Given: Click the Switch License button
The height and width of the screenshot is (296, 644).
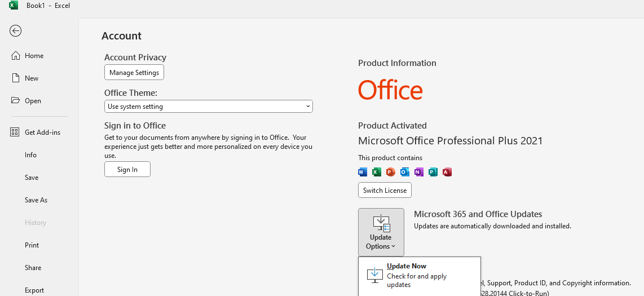Looking at the screenshot, I should click(x=385, y=191).
